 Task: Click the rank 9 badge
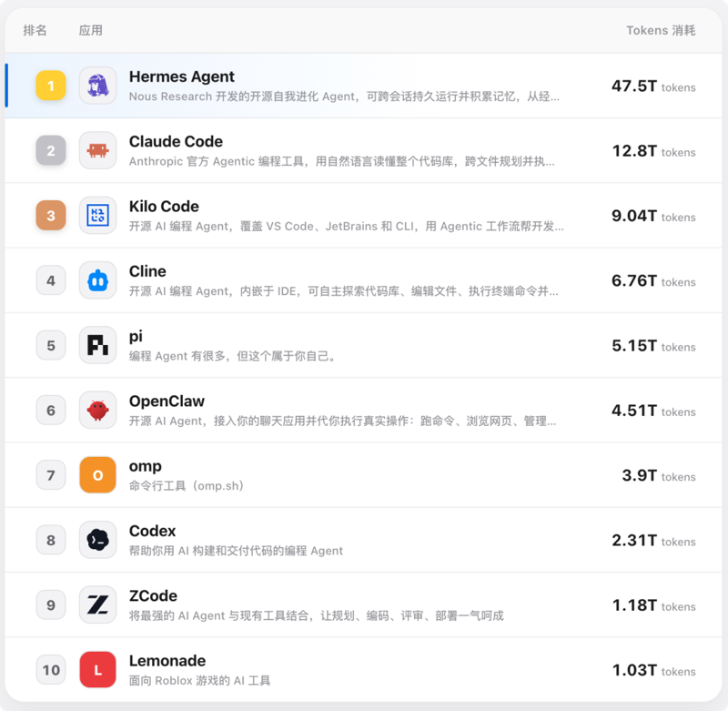tap(51, 604)
